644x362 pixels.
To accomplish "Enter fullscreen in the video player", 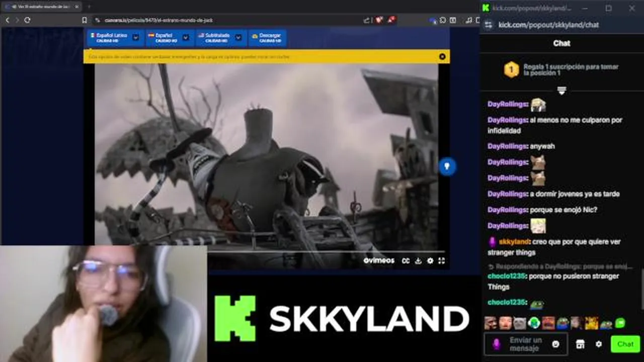I will [442, 260].
